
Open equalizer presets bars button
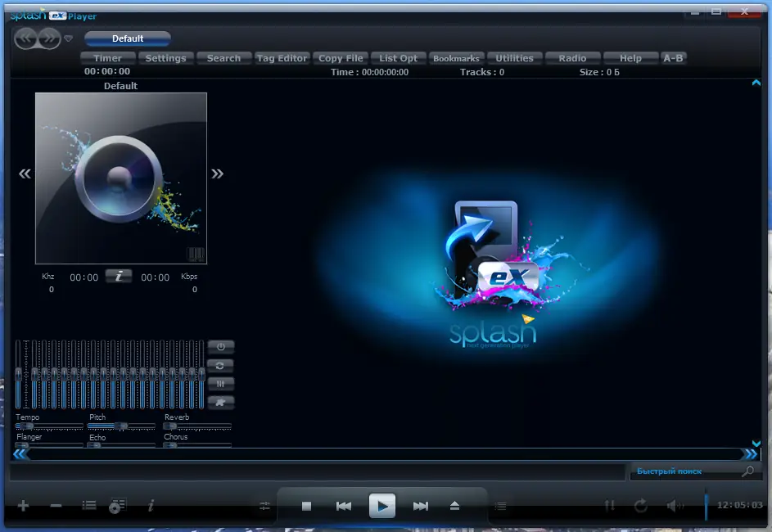220,384
